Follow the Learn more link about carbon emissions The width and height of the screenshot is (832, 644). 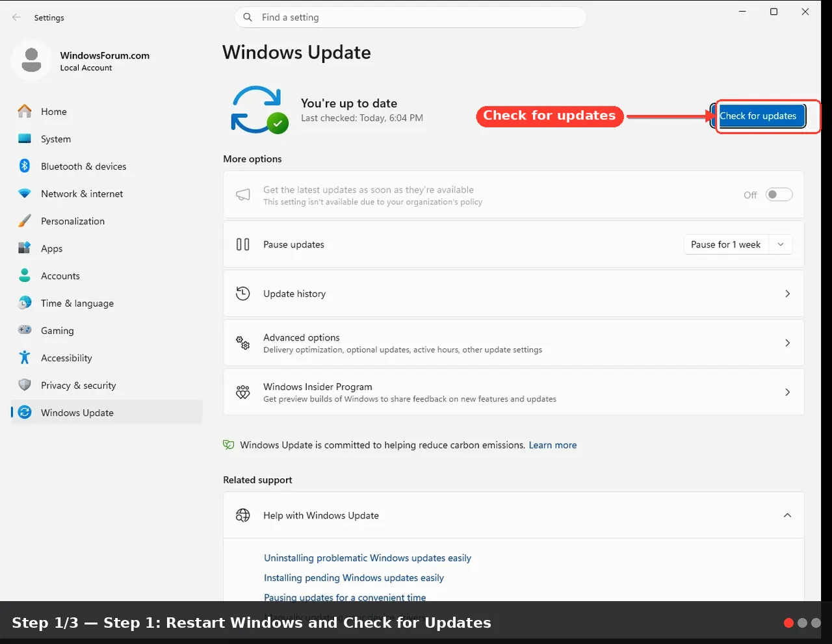(x=552, y=445)
